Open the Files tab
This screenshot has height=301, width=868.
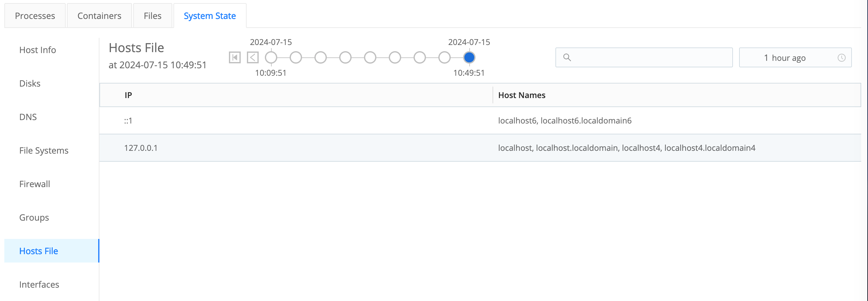(x=152, y=16)
